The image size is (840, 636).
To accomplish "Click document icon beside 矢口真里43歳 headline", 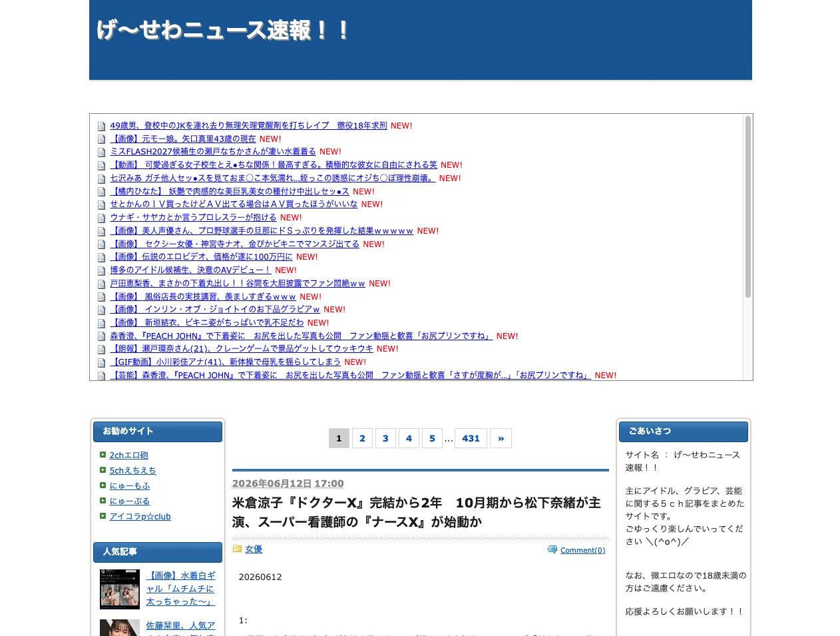I will coord(101,139).
